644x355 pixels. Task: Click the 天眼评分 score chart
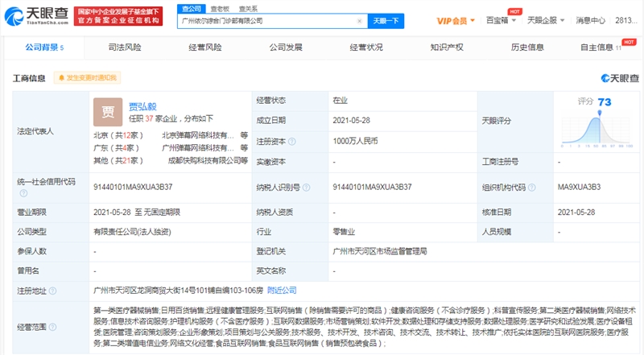[592, 127]
